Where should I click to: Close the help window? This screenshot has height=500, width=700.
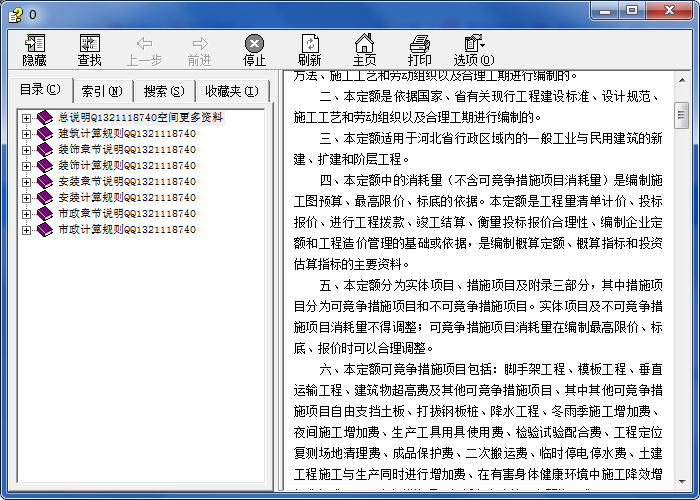(x=669, y=11)
